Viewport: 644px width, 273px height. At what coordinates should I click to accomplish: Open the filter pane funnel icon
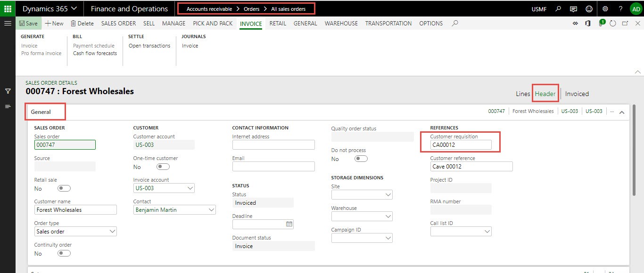pyautogui.click(x=8, y=91)
